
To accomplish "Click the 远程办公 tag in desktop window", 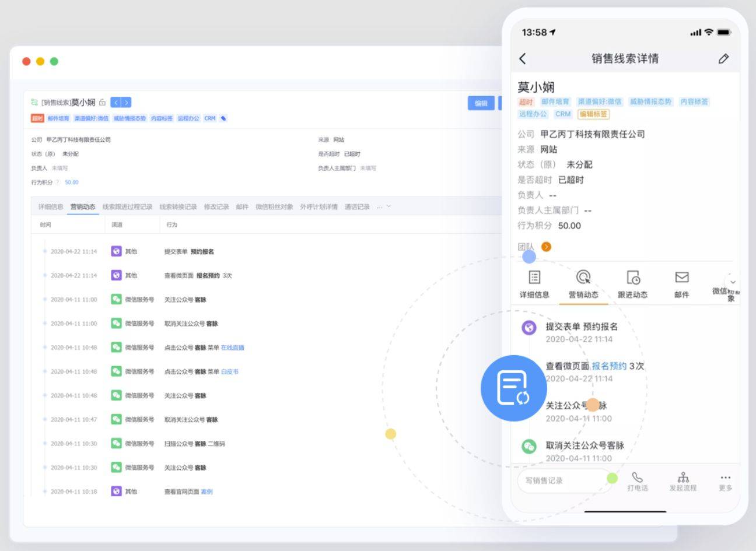I will click(x=188, y=118).
